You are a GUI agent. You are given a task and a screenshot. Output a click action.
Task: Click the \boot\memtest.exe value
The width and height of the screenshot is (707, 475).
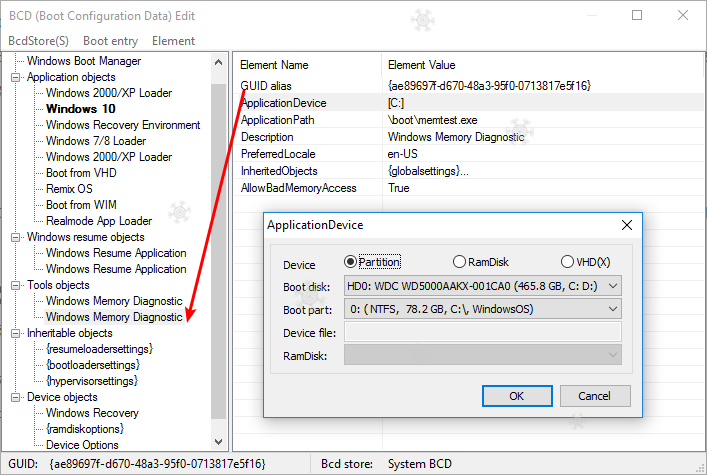click(x=432, y=120)
